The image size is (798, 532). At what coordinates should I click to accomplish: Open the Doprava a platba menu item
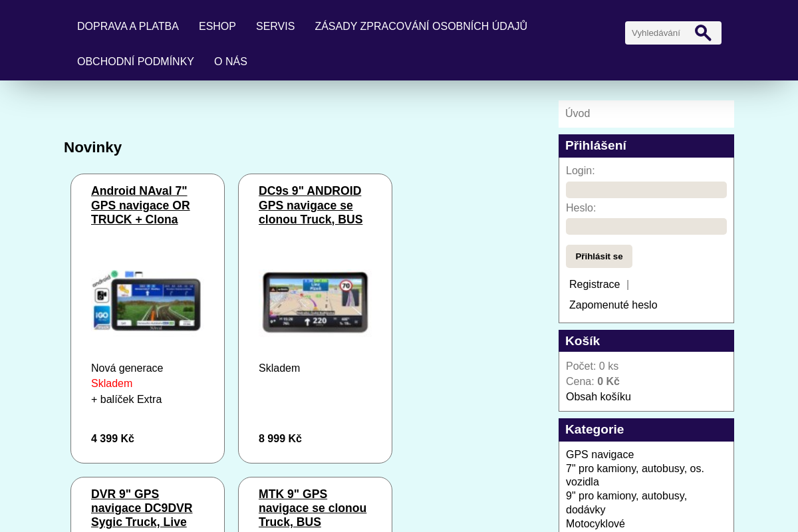point(128,27)
